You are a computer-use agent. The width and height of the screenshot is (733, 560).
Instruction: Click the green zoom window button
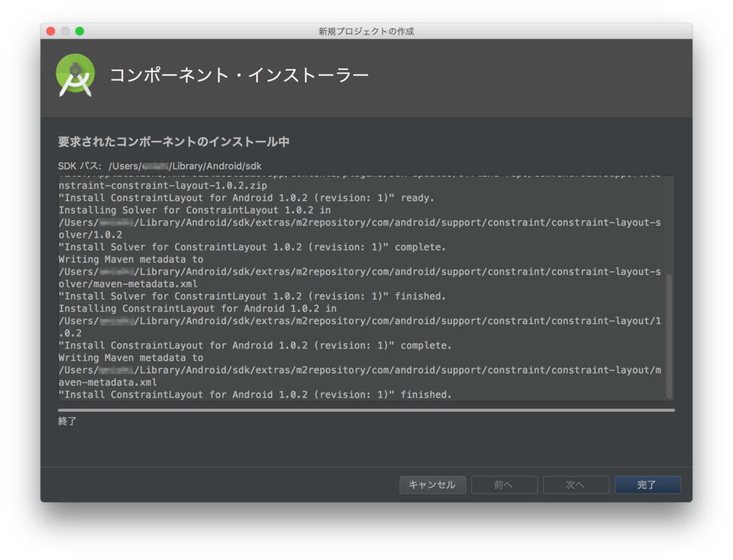(80, 31)
